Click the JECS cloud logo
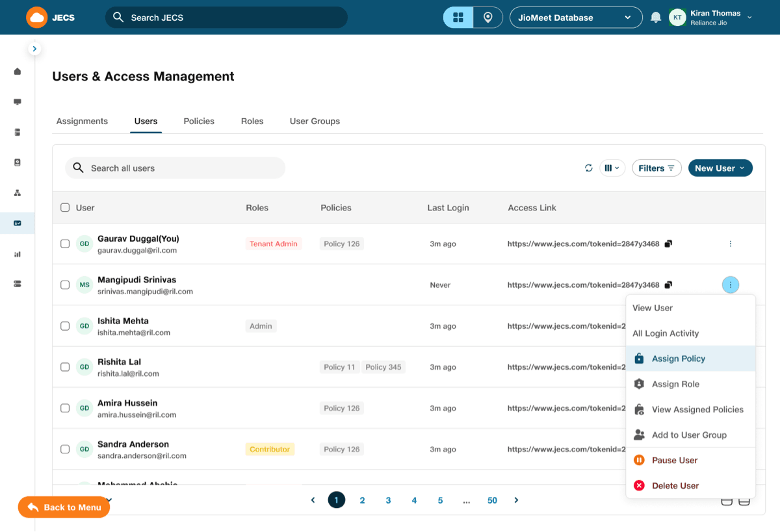Image resolution: width=780 pixels, height=532 pixels. (x=37, y=18)
